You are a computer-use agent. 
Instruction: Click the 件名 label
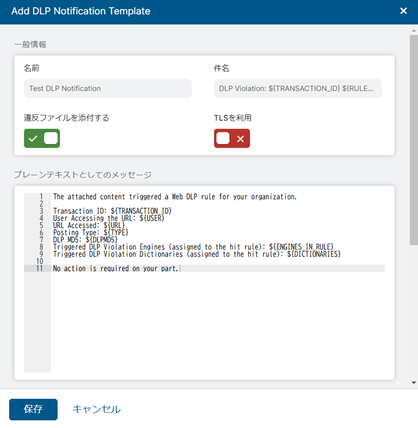click(x=222, y=68)
